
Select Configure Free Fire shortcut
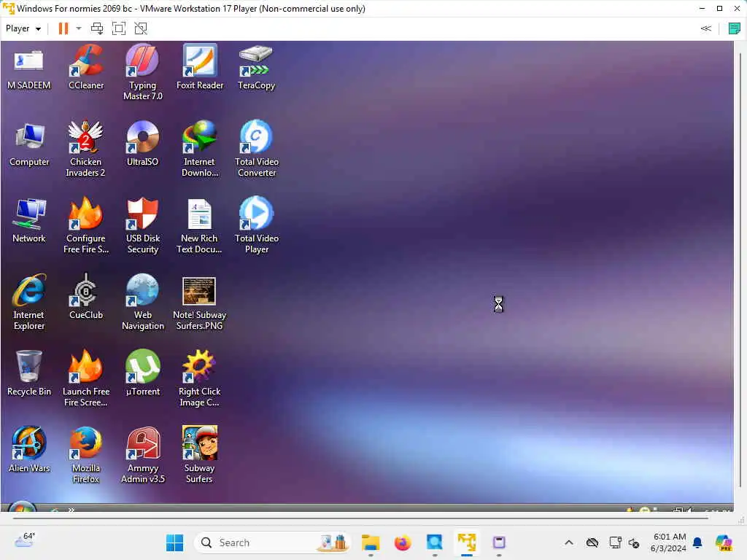(x=86, y=226)
